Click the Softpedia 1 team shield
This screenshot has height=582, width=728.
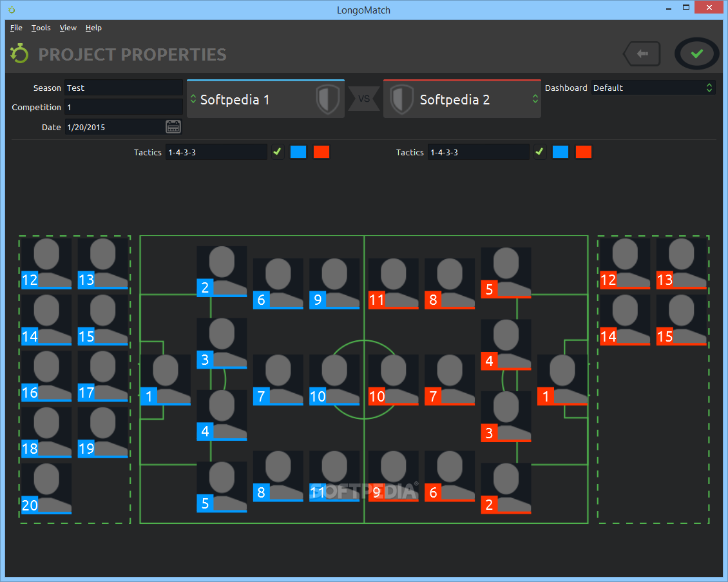tap(328, 99)
